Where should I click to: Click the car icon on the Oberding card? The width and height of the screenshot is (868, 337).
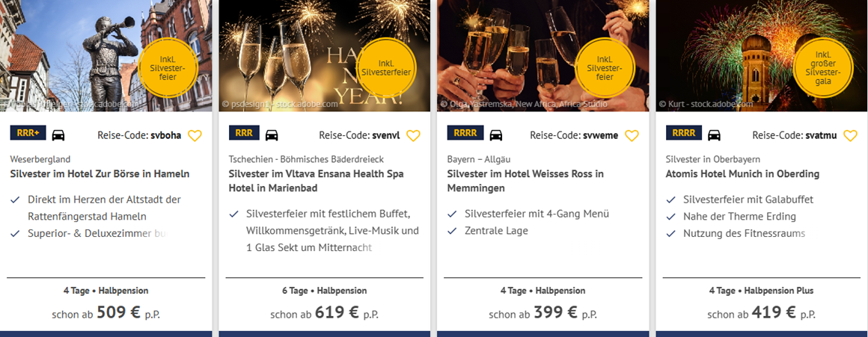click(714, 135)
